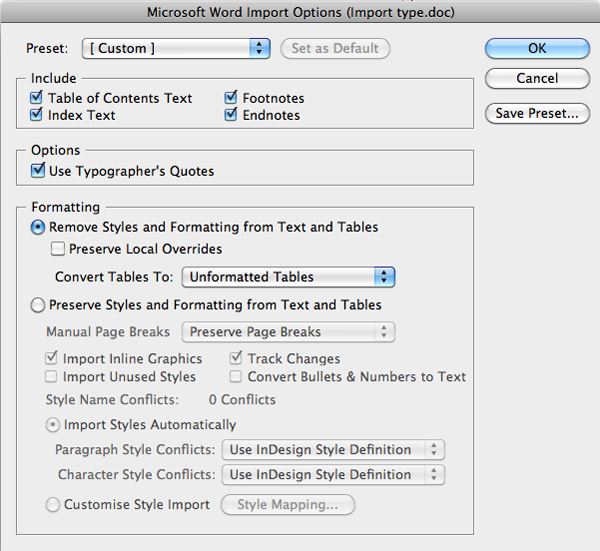The image size is (600, 551).
Task: Toggle the Footnotes checkbox
Action: (231, 98)
